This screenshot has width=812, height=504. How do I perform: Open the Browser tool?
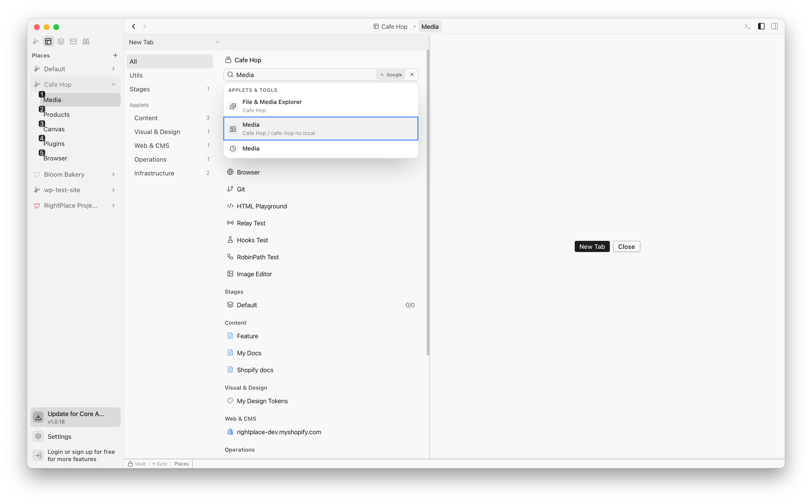tap(320, 172)
